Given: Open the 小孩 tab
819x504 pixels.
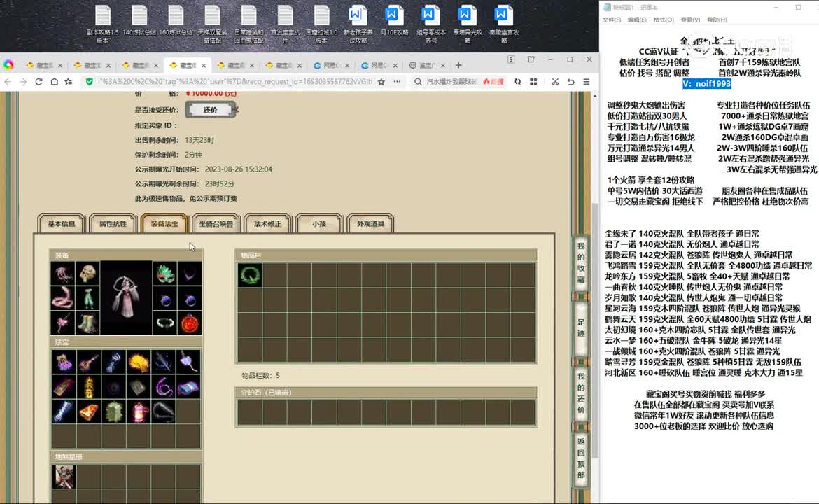Looking at the screenshot, I should click(319, 223).
